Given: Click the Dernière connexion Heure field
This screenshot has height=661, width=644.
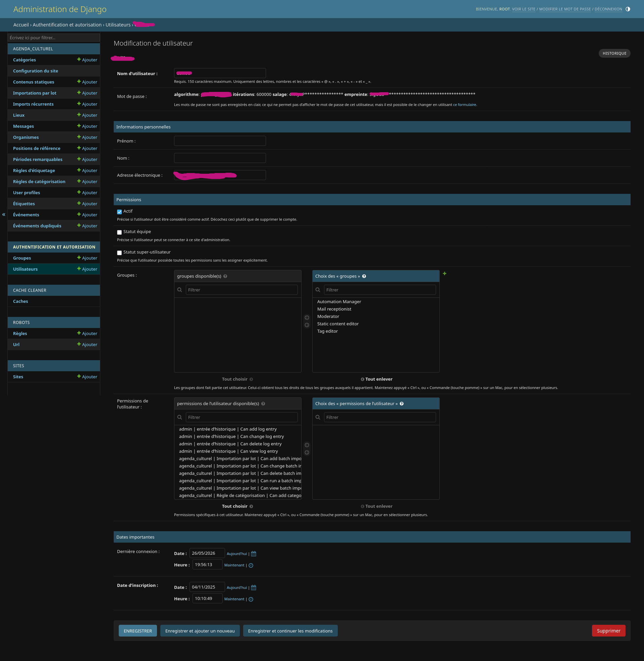Looking at the screenshot, I should pyautogui.click(x=207, y=565).
